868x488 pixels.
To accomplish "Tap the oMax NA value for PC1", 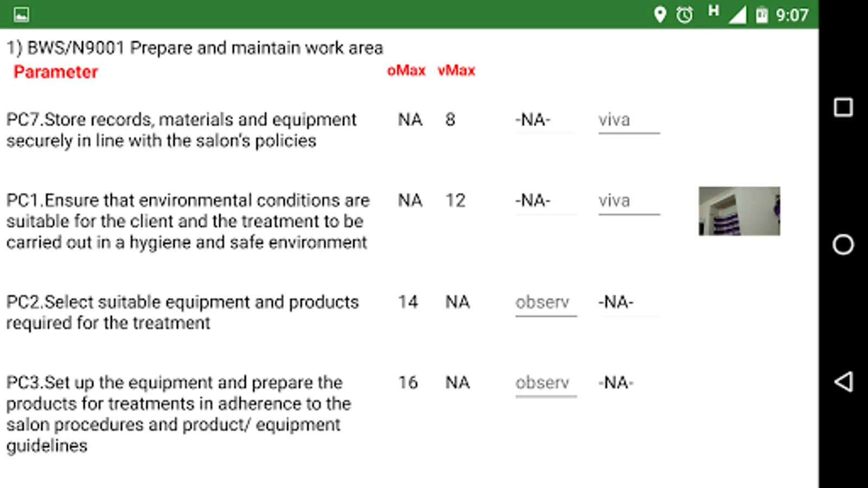I will pos(410,201).
